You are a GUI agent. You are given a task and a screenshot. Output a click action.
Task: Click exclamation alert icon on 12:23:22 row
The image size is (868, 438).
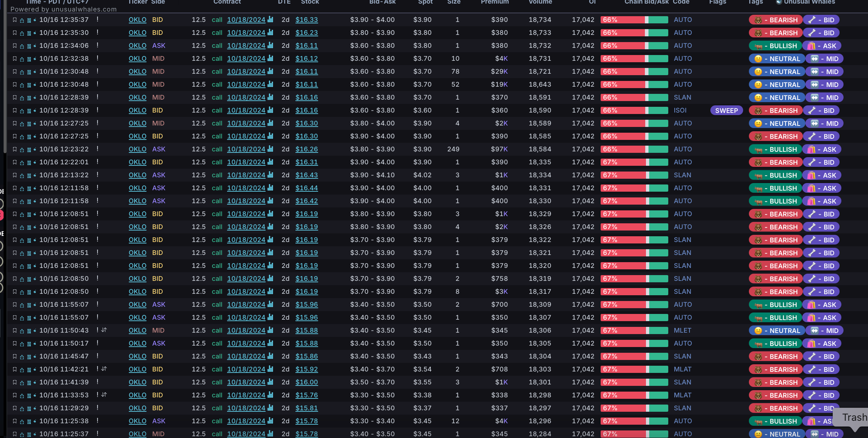coord(98,149)
